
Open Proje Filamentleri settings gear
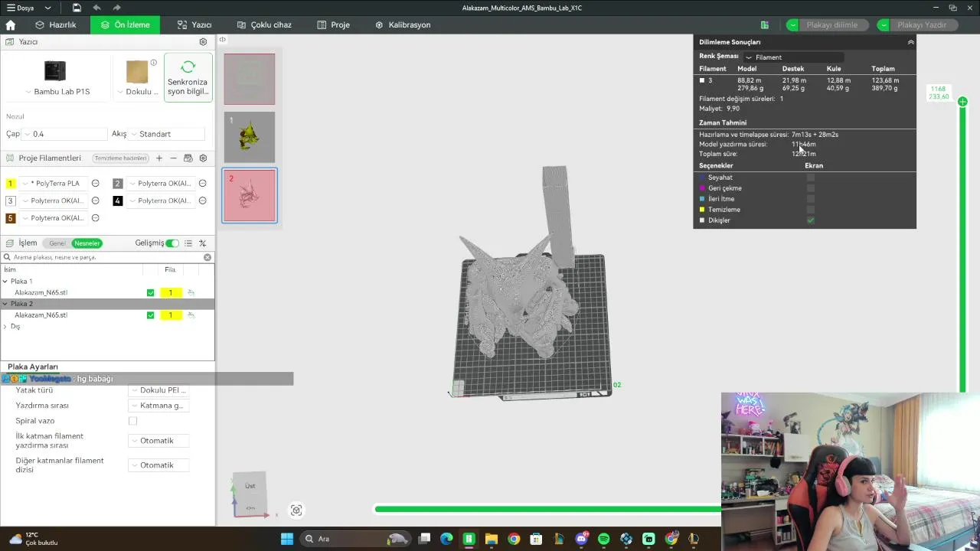click(x=203, y=158)
